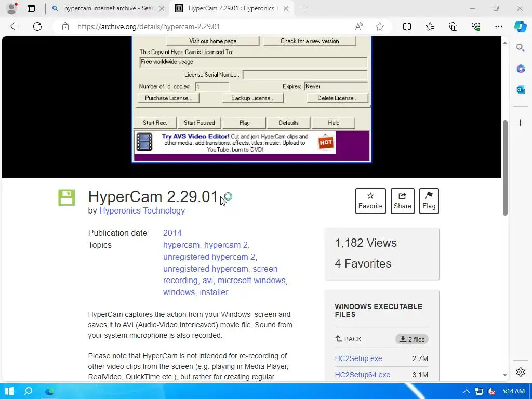This screenshot has height=399, width=532.
Task: Flag this item
Action: point(429,201)
